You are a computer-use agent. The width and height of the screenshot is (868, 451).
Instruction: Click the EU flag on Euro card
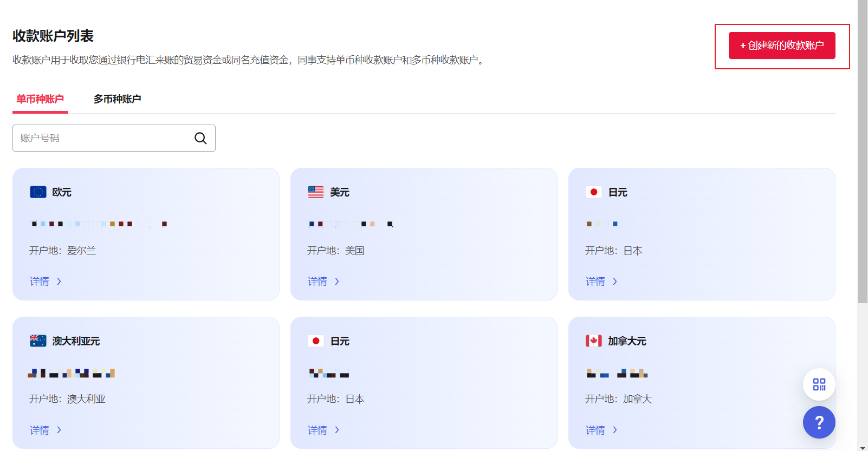click(38, 192)
